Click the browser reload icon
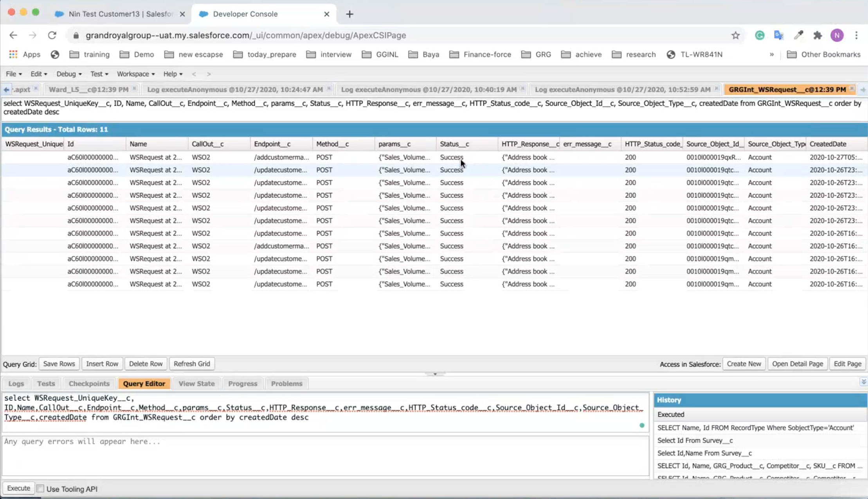Viewport: 868px width, 499px height. click(52, 35)
